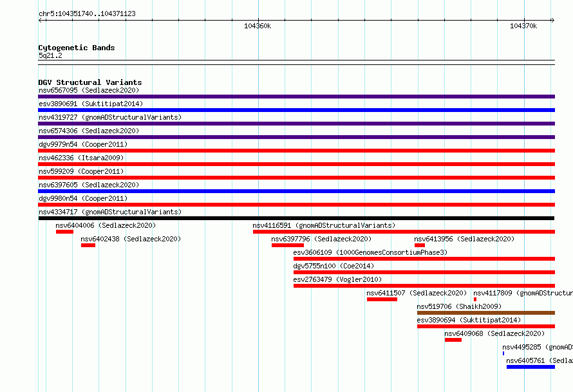This screenshot has width=573, height=392.
Task: Click the red bar under nsv4116591
Action: coord(404,232)
